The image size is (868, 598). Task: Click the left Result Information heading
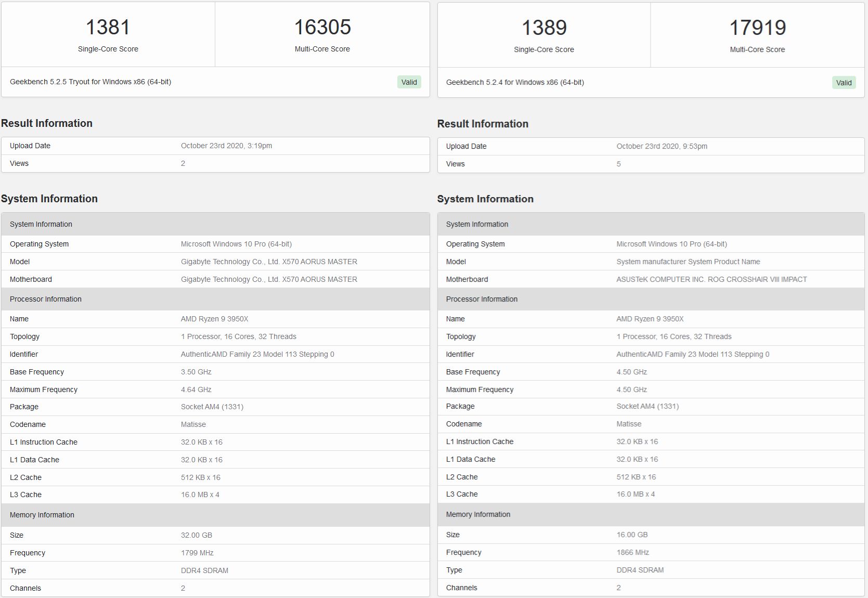[x=47, y=123]
